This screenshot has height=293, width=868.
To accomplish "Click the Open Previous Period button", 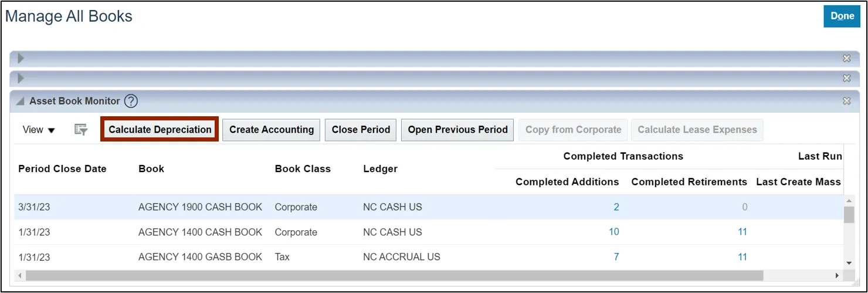I will point(458,130).
